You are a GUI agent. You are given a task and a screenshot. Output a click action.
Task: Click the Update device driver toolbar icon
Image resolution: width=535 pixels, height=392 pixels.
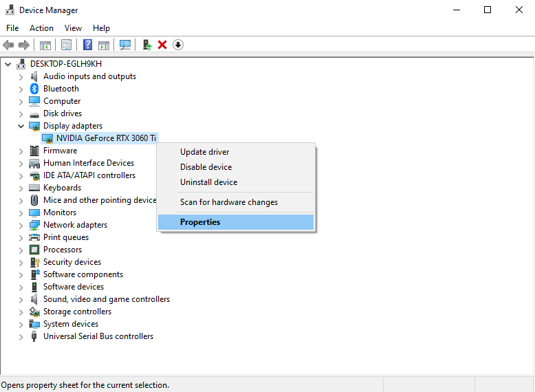point(147,45)
